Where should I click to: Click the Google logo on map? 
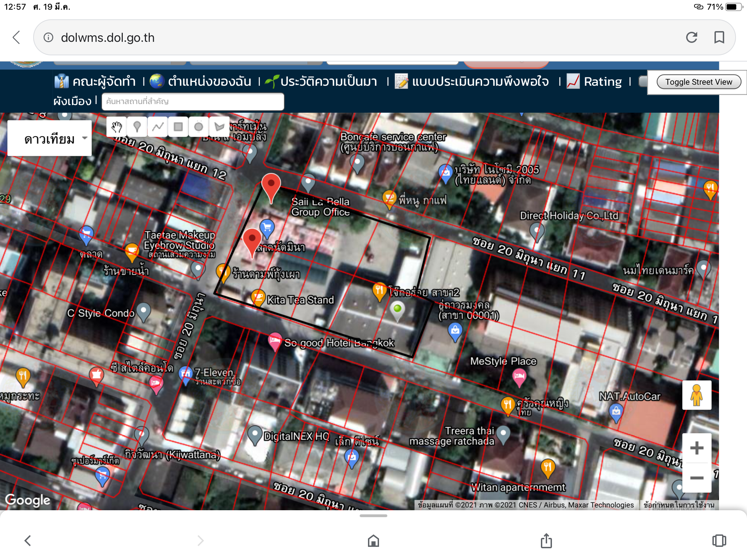28,500
